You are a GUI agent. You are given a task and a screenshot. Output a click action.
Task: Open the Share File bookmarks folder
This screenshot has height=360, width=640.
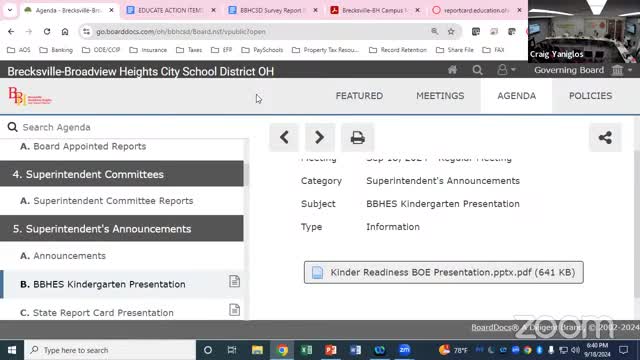coord(455,50)
